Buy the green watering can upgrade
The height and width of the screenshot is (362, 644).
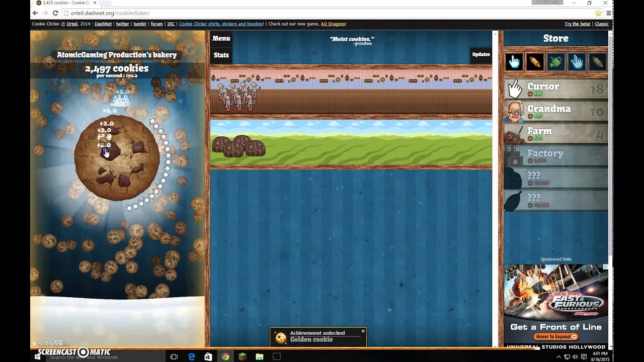click(555, 62)
